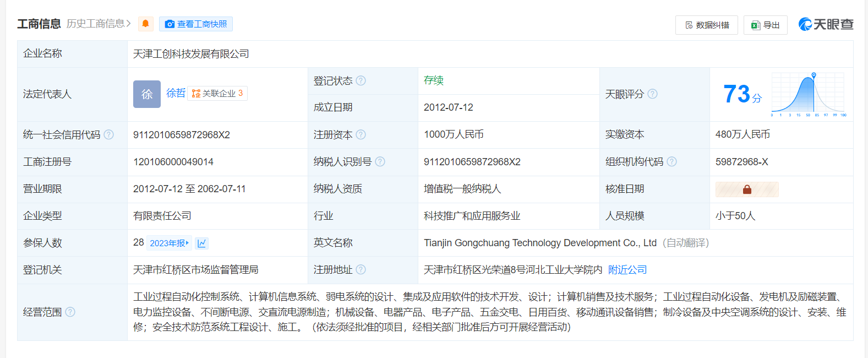Click registered capital 1000万人民币
The height and width of the screenshot is (358, 868).
(454, 134)
